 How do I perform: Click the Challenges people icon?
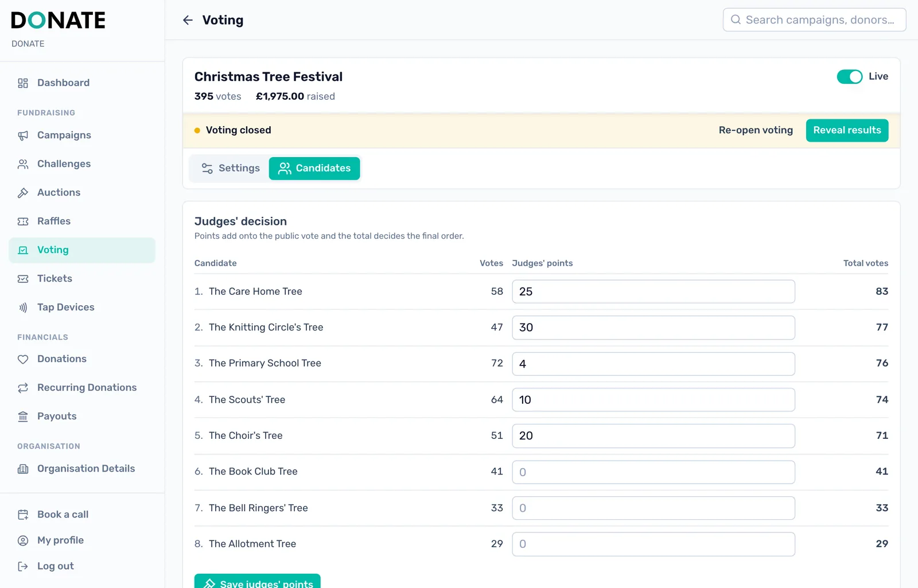click(23, 164)
